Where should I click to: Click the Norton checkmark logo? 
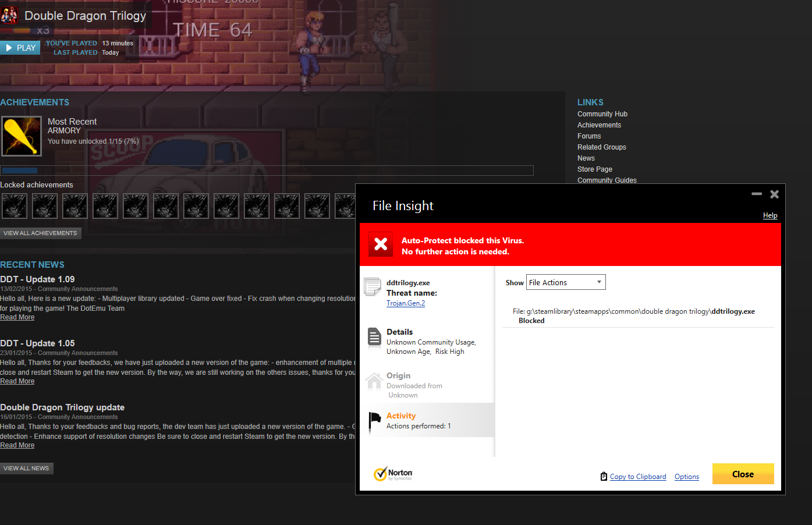pyautogui.click(x=380, y=474)
